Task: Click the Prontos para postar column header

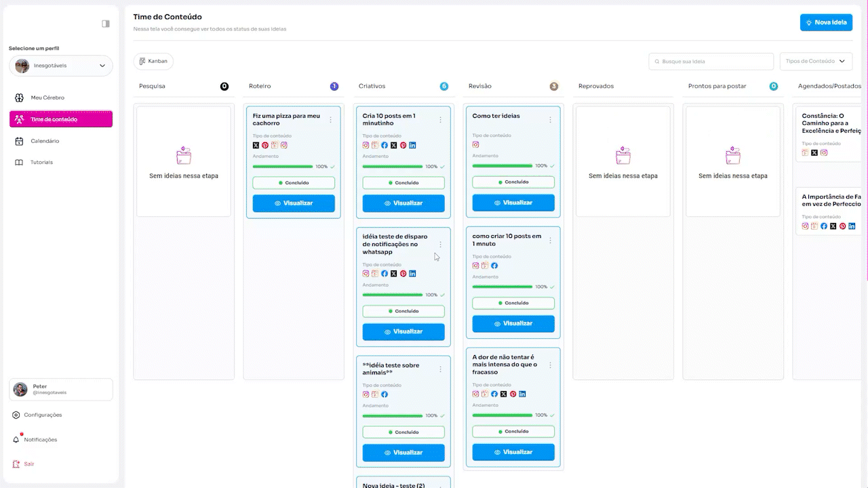Action: point(717,86)
